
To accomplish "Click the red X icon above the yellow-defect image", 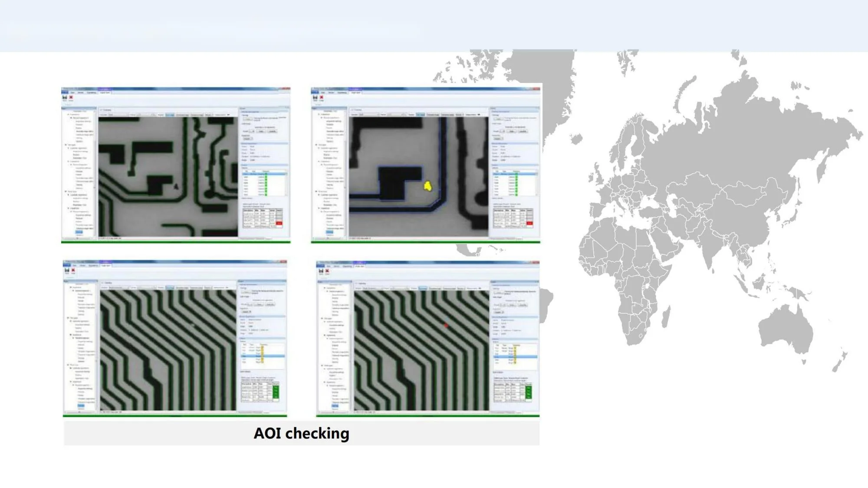I will (x=321, y=98).
